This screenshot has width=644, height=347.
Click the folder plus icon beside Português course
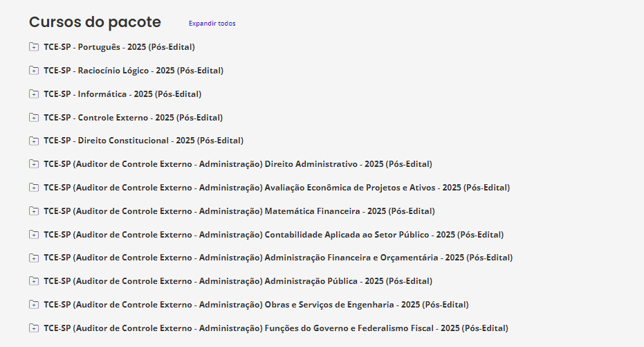point(34,47)
